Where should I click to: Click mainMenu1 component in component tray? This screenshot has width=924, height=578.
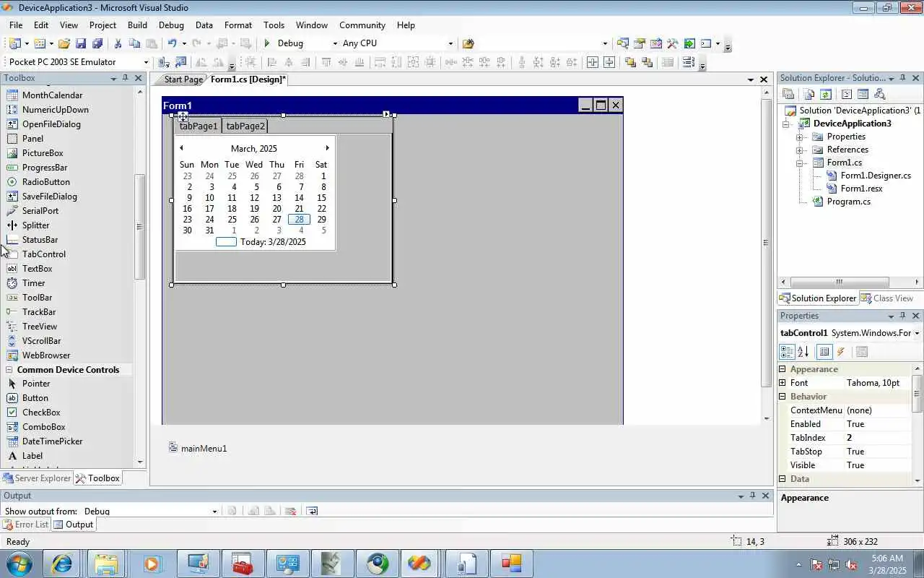click(x=198, y=448)
